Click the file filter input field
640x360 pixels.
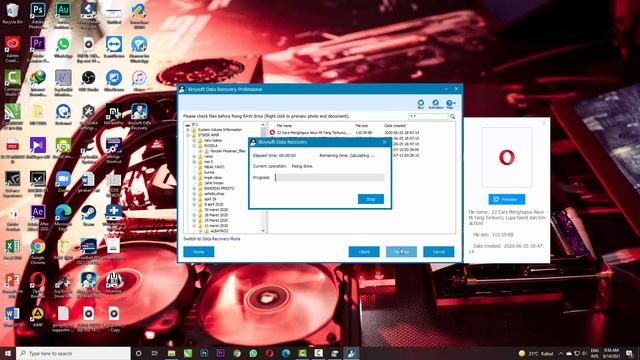pos(429,117)
